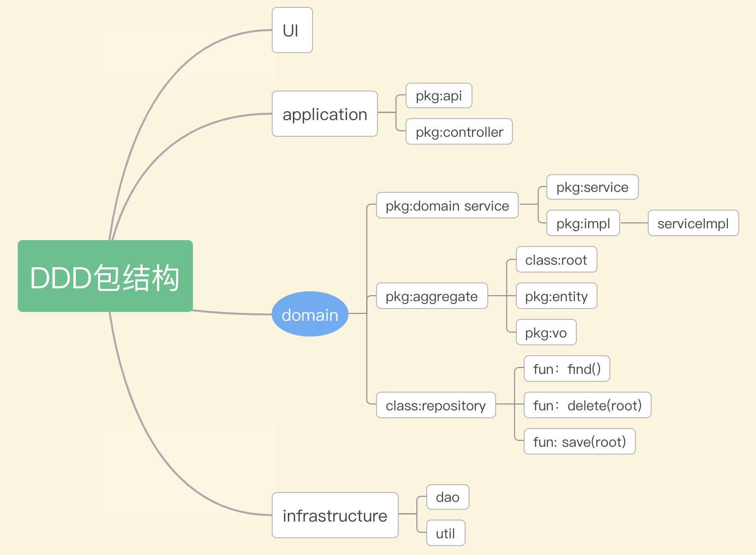The image size is (756, 555).
Task: Click the util node
Action: (446, 533)
